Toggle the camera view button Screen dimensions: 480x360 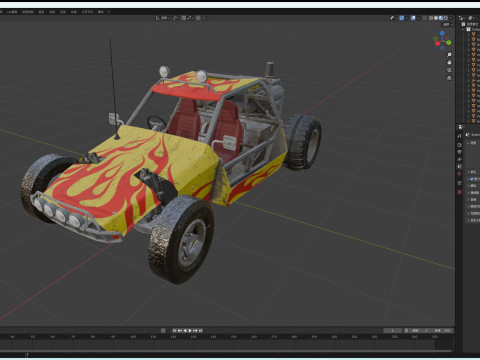(x=449, y=70)
